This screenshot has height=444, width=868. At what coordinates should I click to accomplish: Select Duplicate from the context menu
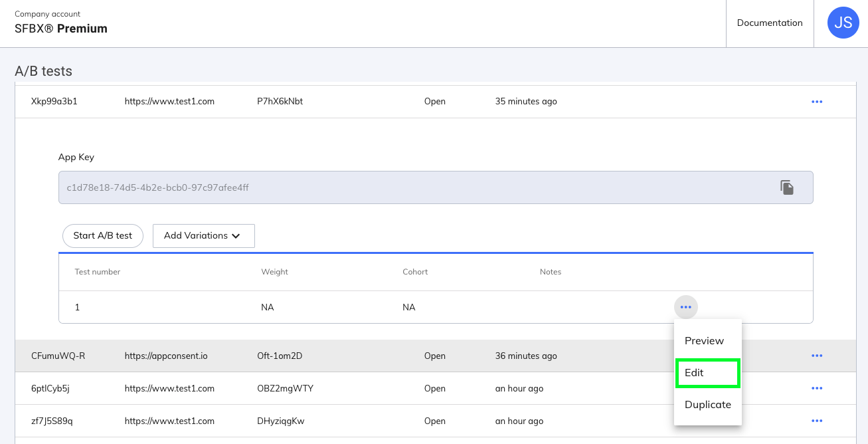(x=707, y=405)
